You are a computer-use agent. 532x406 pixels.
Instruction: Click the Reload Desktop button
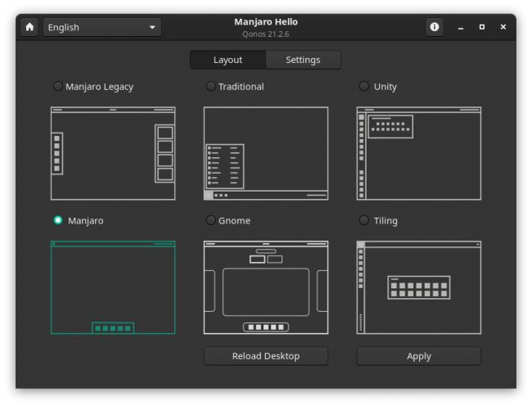click(266, 356)
